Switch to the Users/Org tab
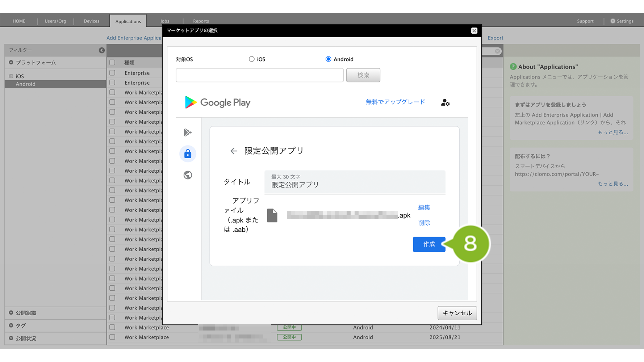The height and width of the screenshot is (362, 644). [55, 21]
